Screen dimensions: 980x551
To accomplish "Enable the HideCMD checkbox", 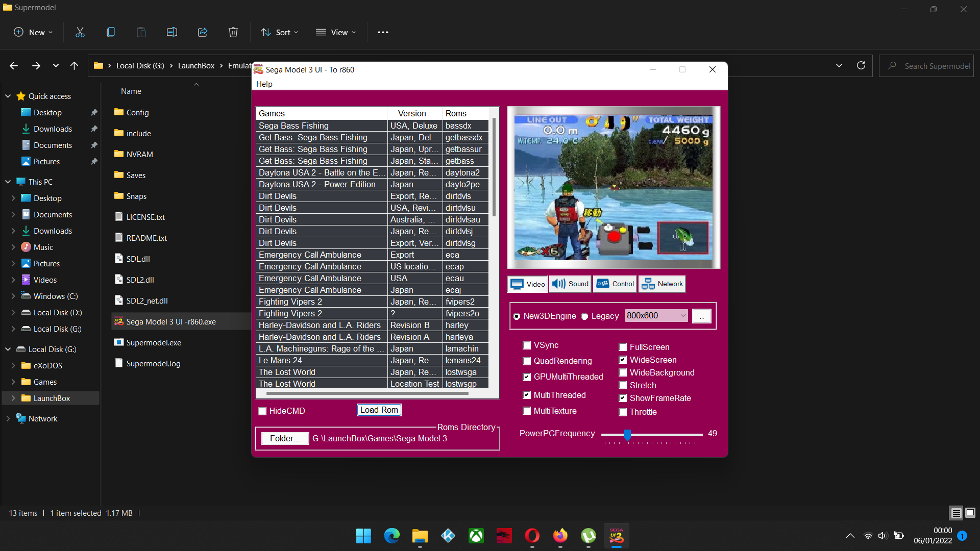I will [262, 411].
